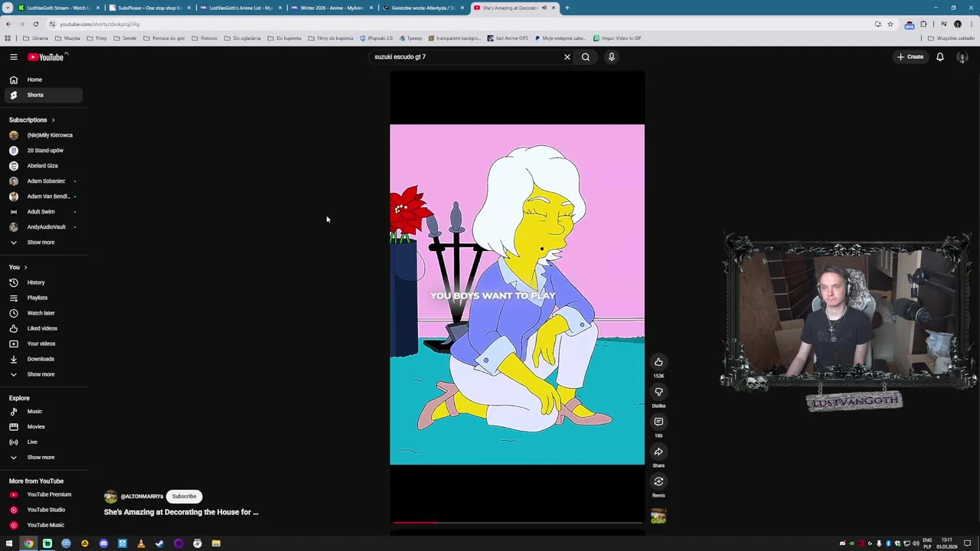Expand the You section
The image size is (980, 551).
point(18,267)
